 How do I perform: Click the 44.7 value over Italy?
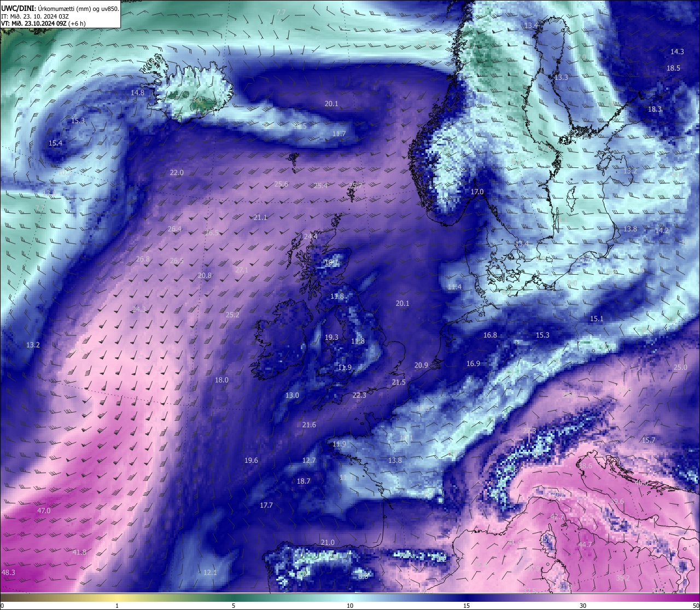pyautogui.click(x=586, y=544)
